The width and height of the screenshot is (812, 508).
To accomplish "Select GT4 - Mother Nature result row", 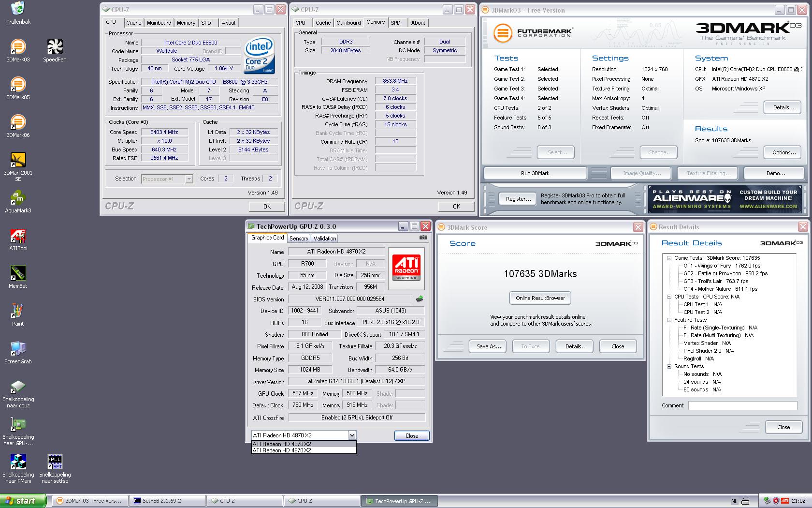I will coord(720,289).
